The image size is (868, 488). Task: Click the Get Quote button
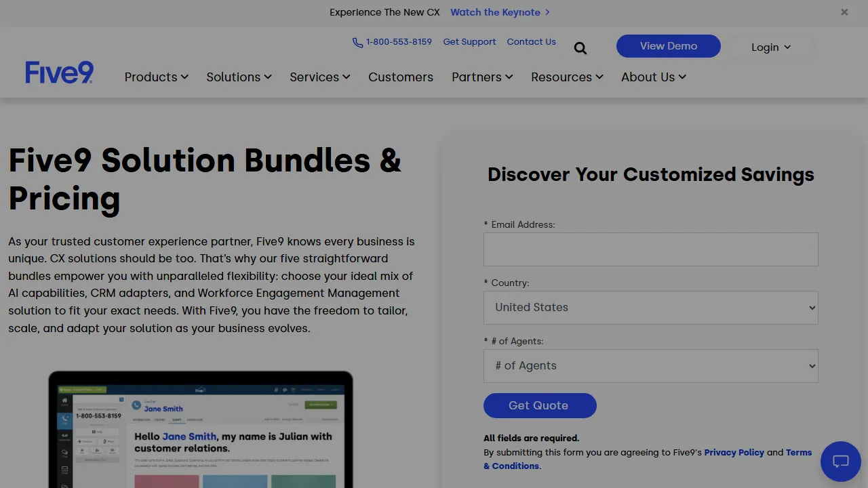[540, 405]
